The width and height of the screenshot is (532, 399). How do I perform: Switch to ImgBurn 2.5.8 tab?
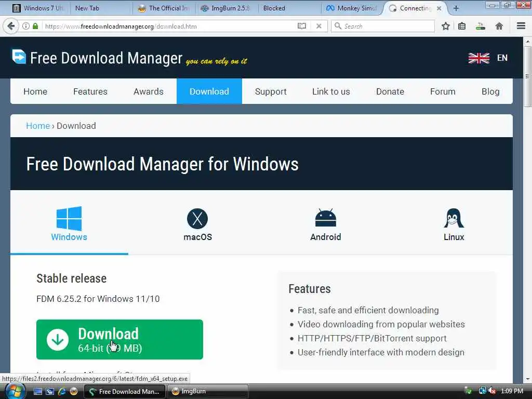point(226,8)
